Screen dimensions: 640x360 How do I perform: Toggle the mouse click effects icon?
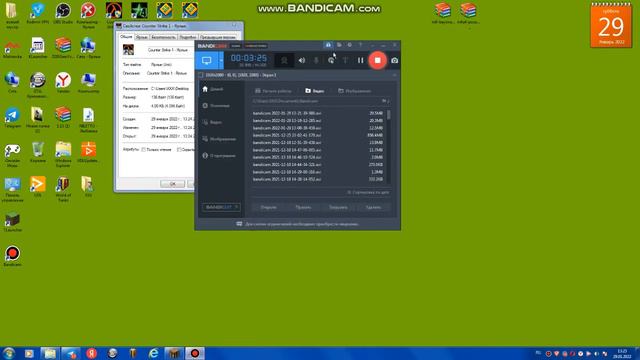(331, 60)
